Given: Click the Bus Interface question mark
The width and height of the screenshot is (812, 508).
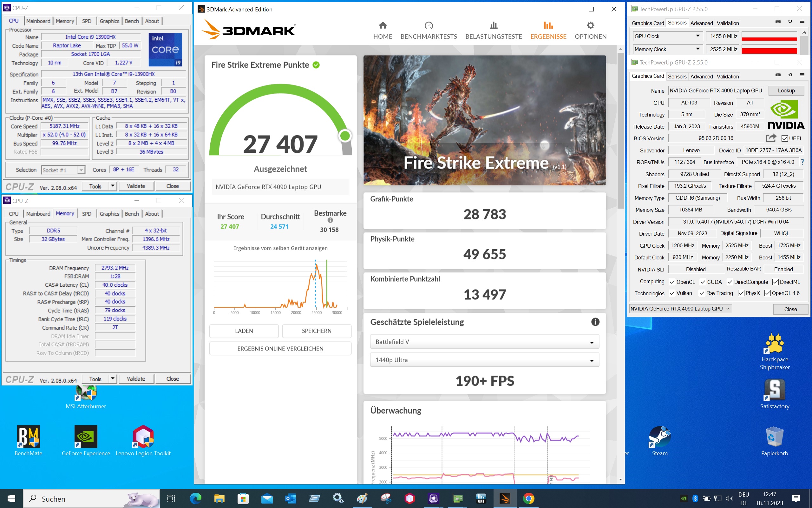Looking at the screenshot, I should (802, 162).
